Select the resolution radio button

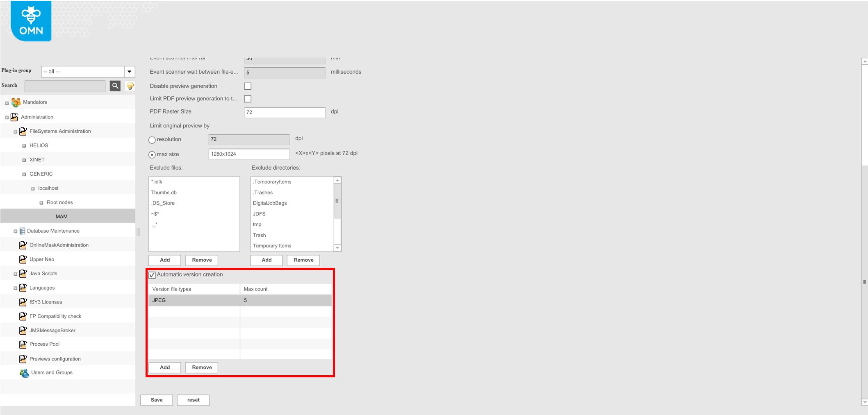(x=152, y=139)
